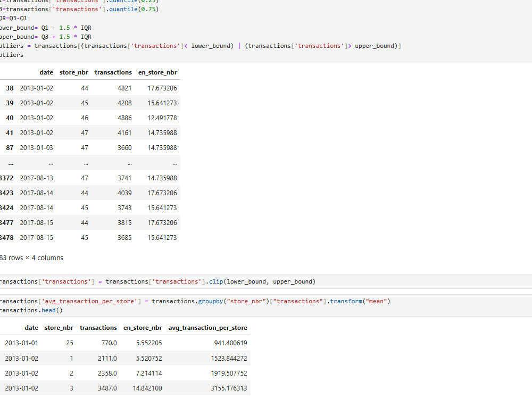Click the value 12.491778
The width and height of the screenshot is (532, 399).
[x=162, y=118]
